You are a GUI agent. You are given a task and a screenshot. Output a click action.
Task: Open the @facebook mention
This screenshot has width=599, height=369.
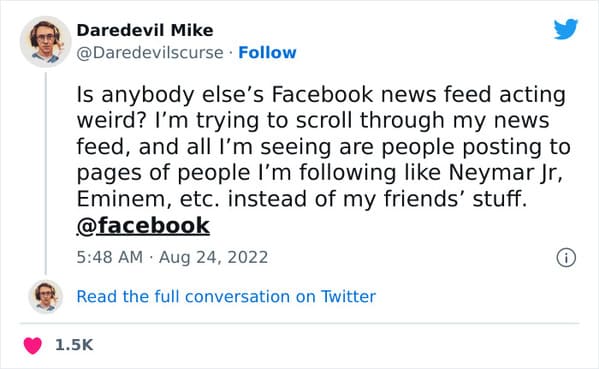pyautogui.click(x=143, y=226)
